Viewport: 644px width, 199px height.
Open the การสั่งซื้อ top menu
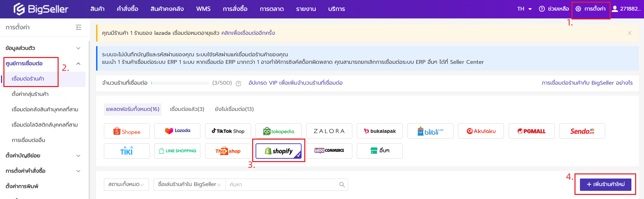[235, 9]
